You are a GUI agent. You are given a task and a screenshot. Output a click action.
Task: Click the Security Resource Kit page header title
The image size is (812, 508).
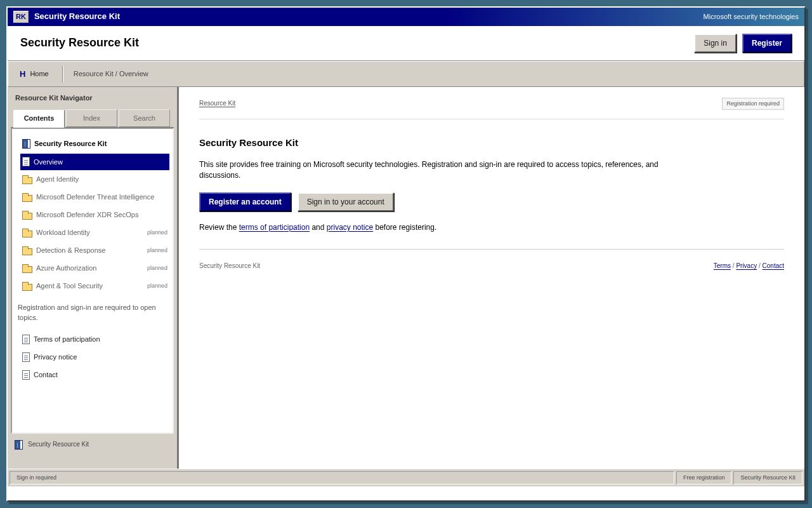click(79, 43)
